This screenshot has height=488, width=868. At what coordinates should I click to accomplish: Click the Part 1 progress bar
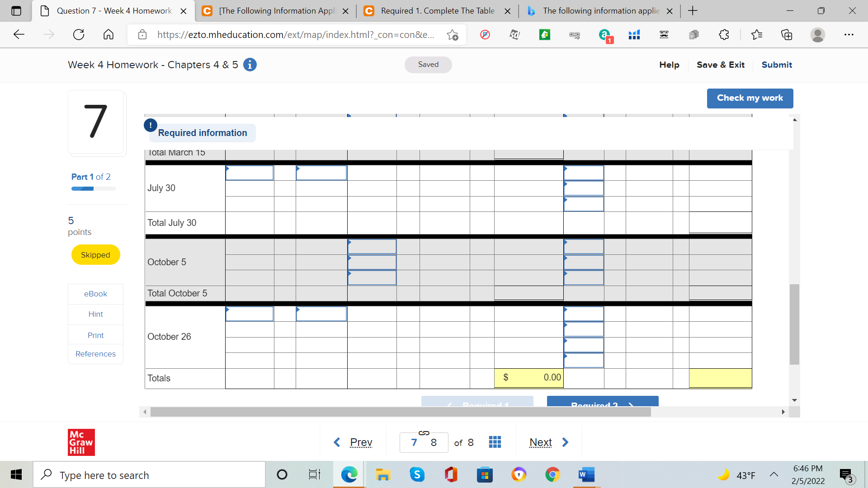click(x=93, y=188)
